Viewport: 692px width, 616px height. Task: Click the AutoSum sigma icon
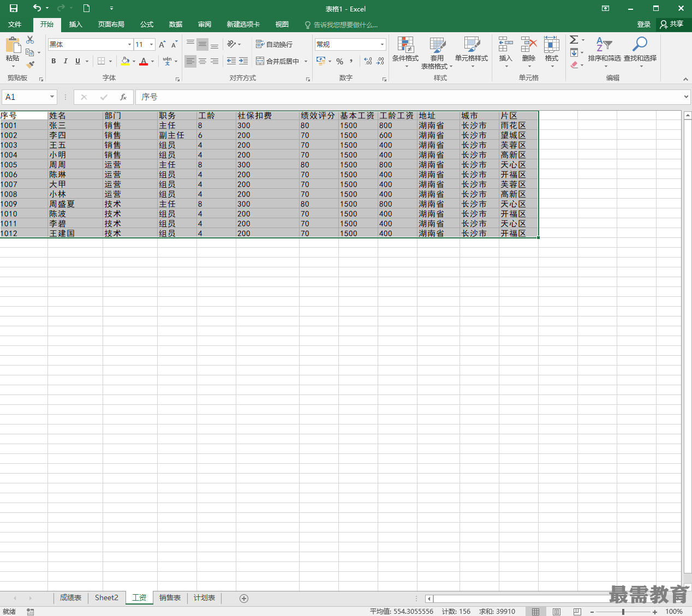point(574,40)
